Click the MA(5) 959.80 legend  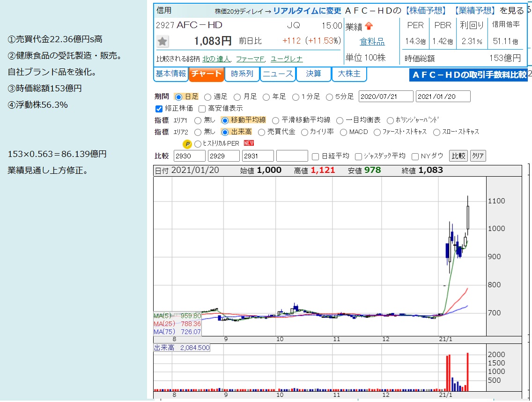point(177,316)
